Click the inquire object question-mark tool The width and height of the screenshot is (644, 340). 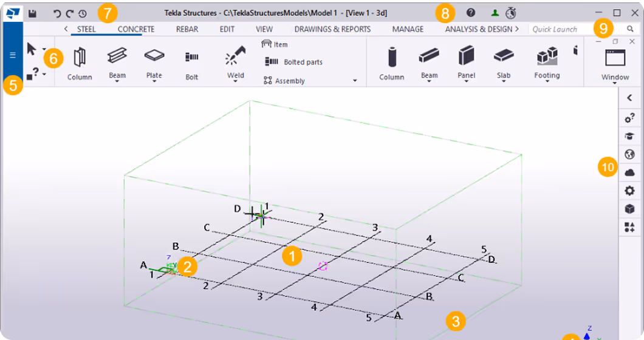click(32, 74)
